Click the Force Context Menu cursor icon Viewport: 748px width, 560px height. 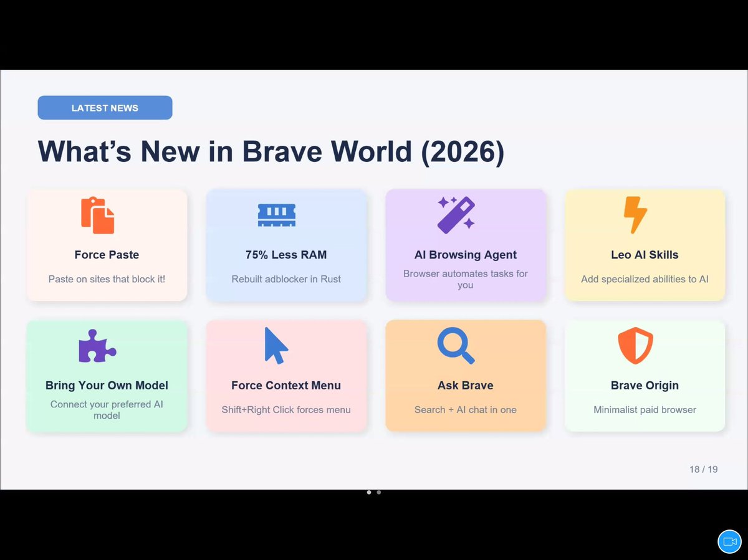pyautogui.click(x=277, y=346)
